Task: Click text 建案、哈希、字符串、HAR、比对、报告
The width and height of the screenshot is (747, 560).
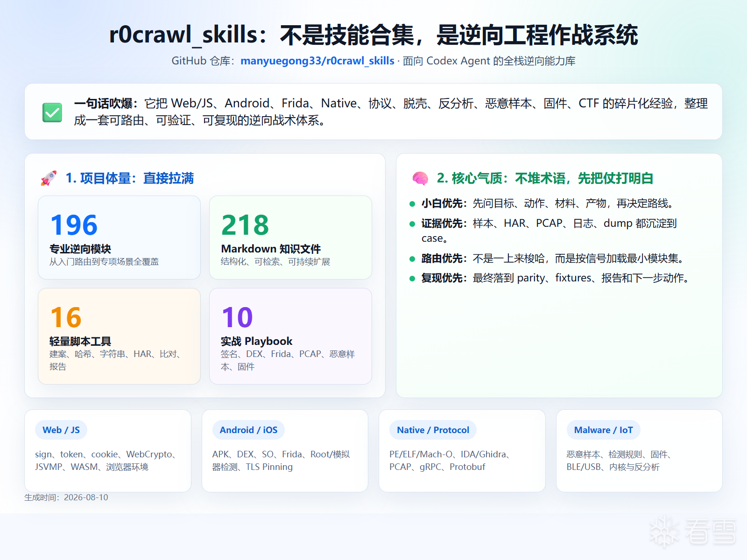Action: (115, 360)
